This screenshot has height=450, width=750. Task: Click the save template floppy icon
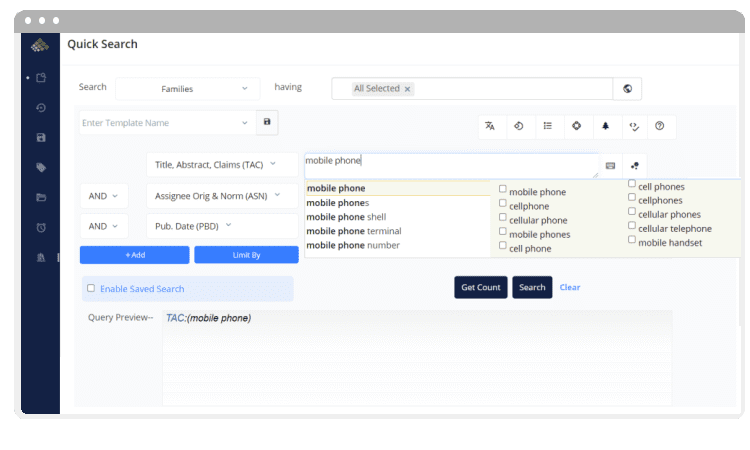[x=267, y=122]
